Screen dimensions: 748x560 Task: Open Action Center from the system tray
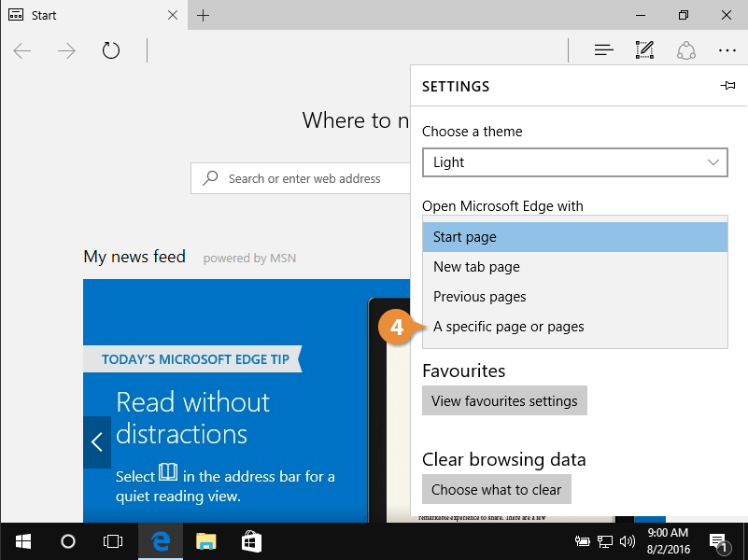[x=718, y=541]
